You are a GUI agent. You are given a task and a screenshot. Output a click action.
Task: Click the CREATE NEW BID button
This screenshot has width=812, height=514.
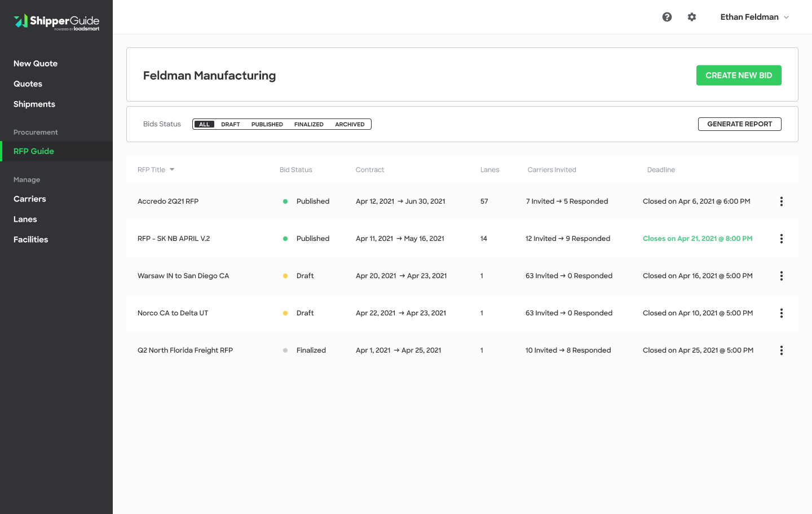click(739, 76)
